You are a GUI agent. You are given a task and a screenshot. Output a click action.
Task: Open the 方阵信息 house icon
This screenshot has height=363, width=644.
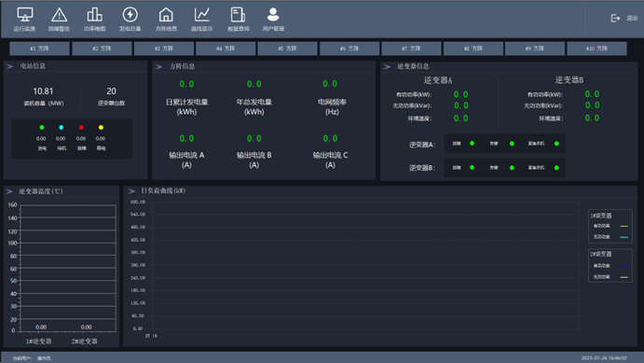pos(166,15)
